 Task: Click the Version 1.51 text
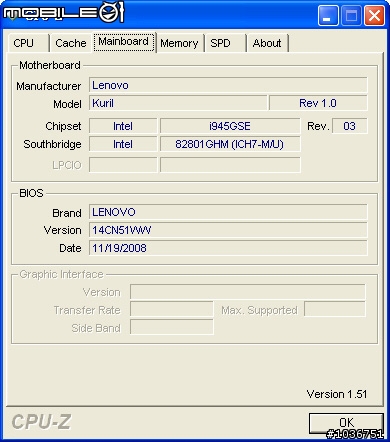337,394
